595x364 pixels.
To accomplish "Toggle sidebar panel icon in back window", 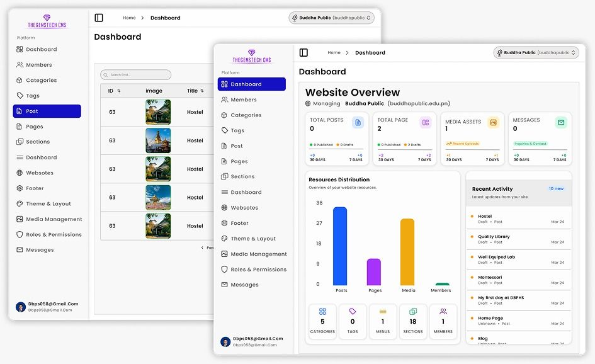I will point(99,18).
